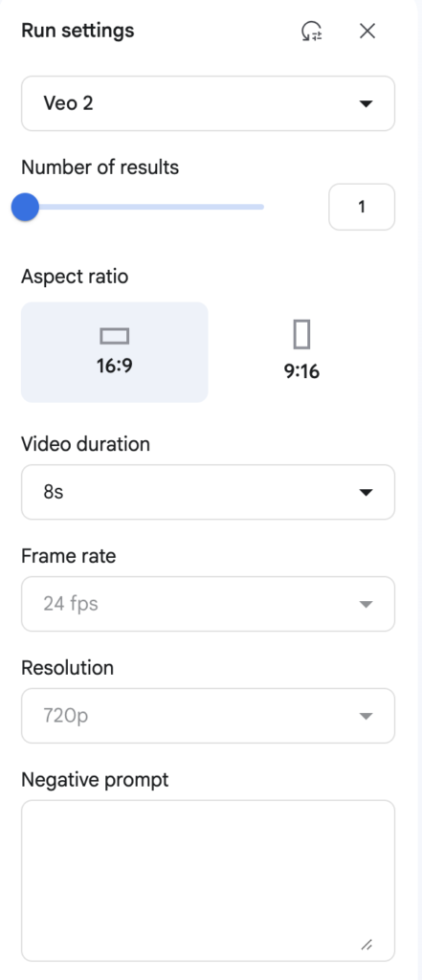Click the portrait rectangle icon
Screen dimensions: 422x980
301,334
